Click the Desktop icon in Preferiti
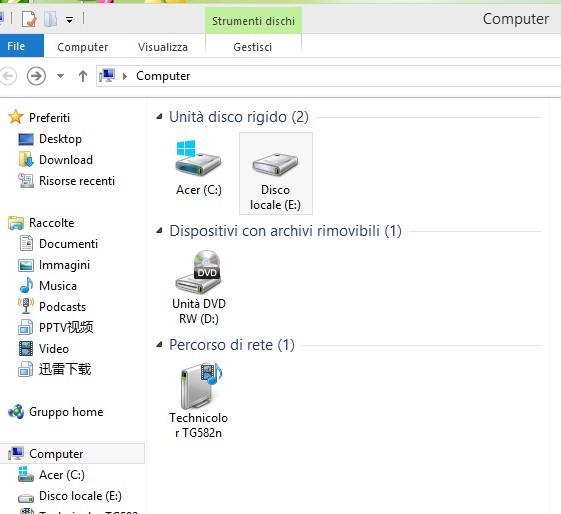Image resolution: width=561 pixels, height=514 pixels. [x=26, y=139]
